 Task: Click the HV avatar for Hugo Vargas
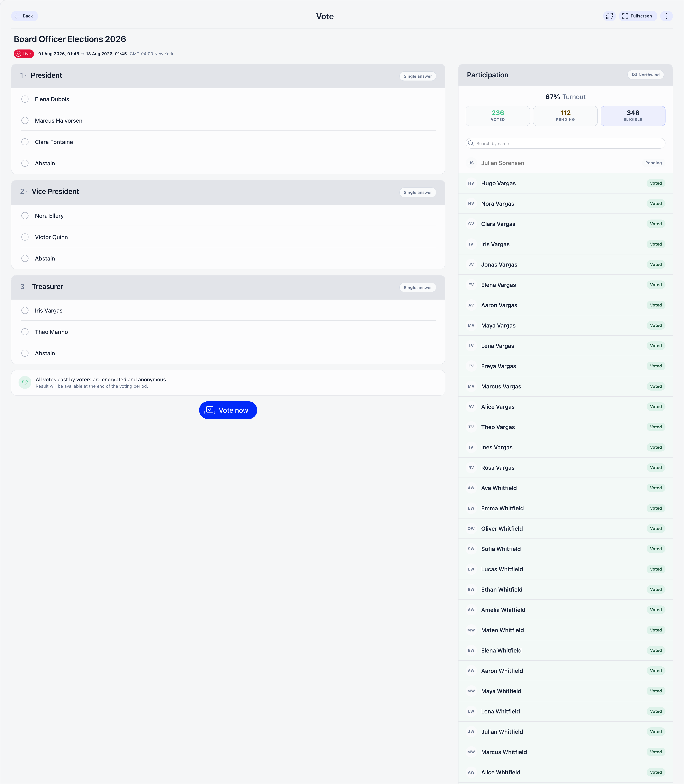point(471,183)
